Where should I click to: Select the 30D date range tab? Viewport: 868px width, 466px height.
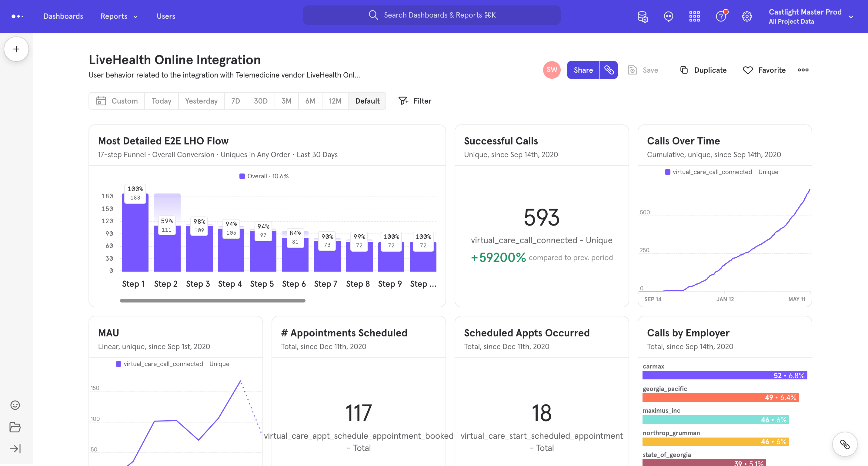click(260, 101)
